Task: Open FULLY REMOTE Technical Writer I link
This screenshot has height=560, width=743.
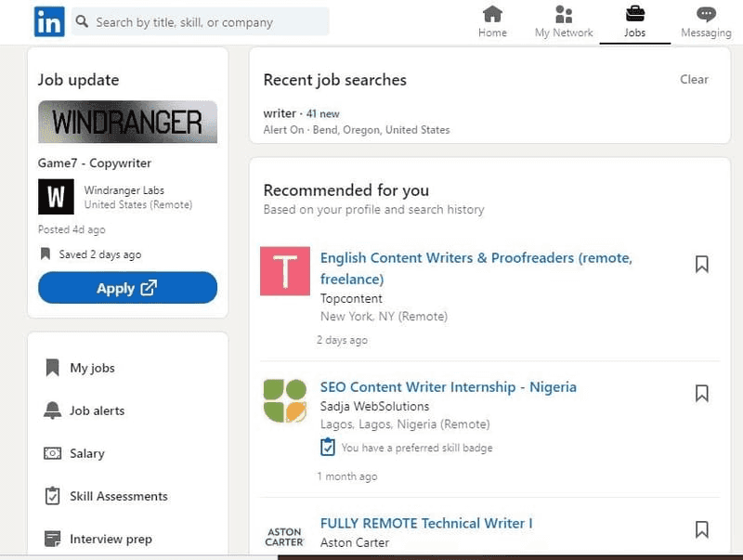Action: (x=426, y=524)
